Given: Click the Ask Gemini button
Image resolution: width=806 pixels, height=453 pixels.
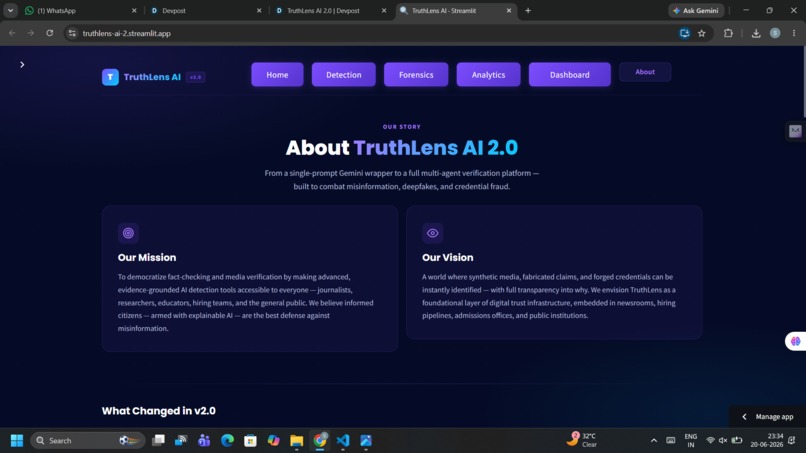Looking at the screenshot, I should pos(696,10).
